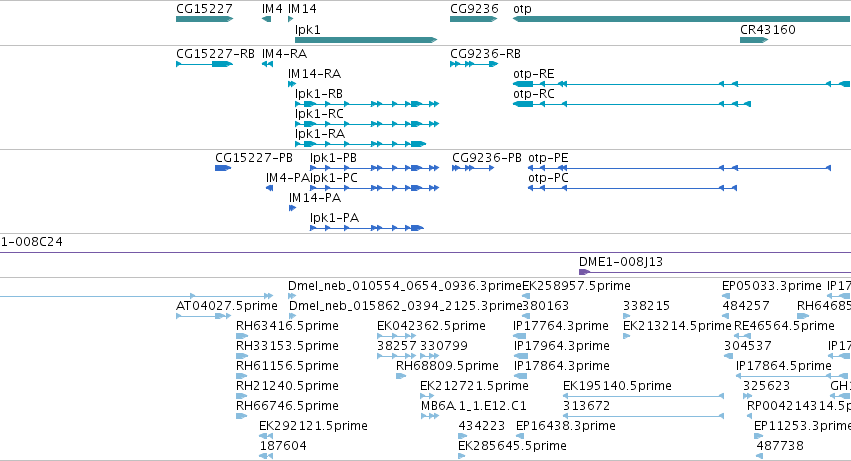This screenshot has width=851, height=461.
Task: Click transcript Ipk1-RC label
Action: tap(319, 114)
